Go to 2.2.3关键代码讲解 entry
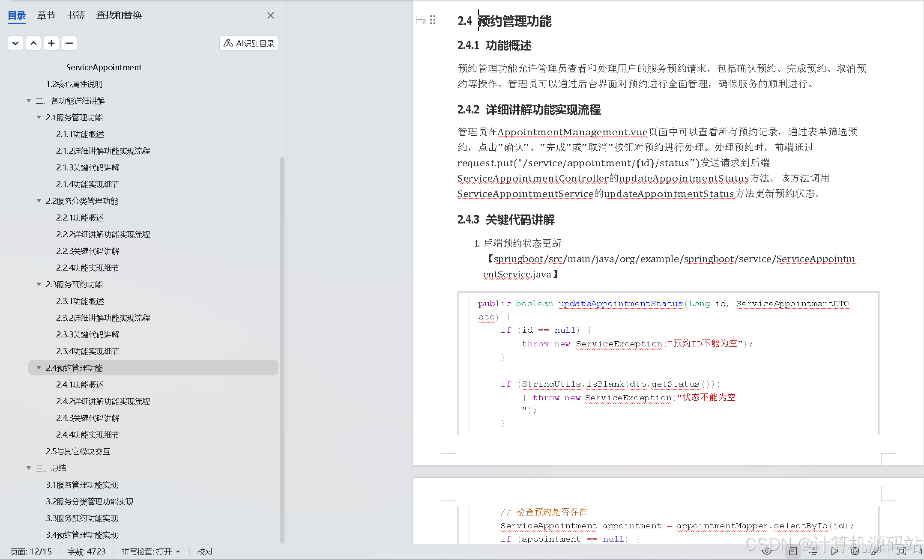 (x=88, y=251)
